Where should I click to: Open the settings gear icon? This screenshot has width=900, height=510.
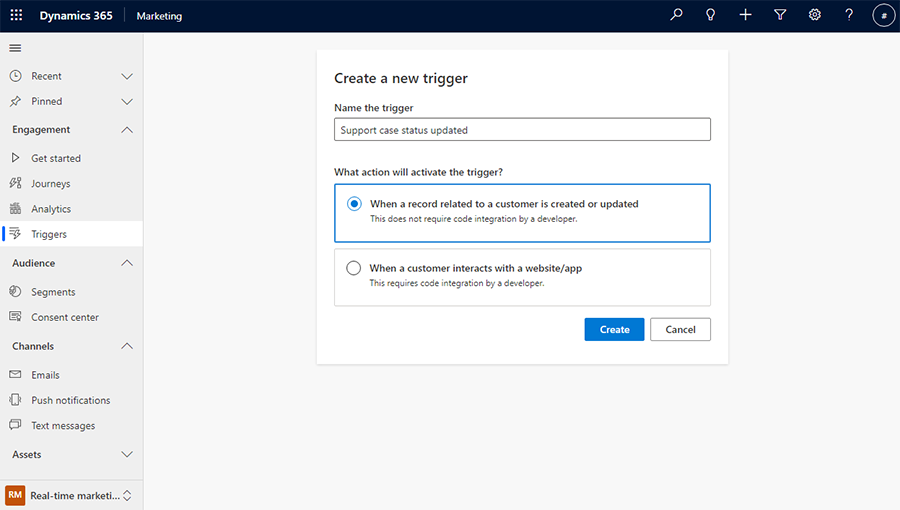point(815,16)
